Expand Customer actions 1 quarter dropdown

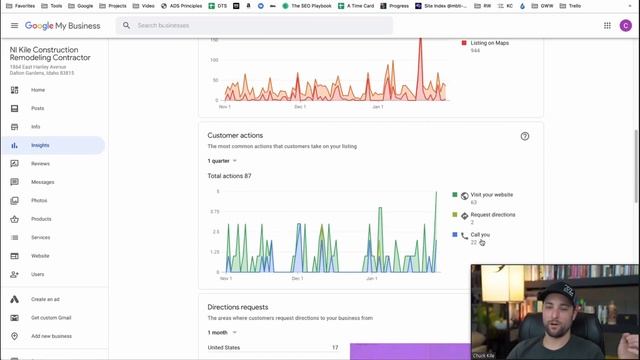click(x=222, y=161)
